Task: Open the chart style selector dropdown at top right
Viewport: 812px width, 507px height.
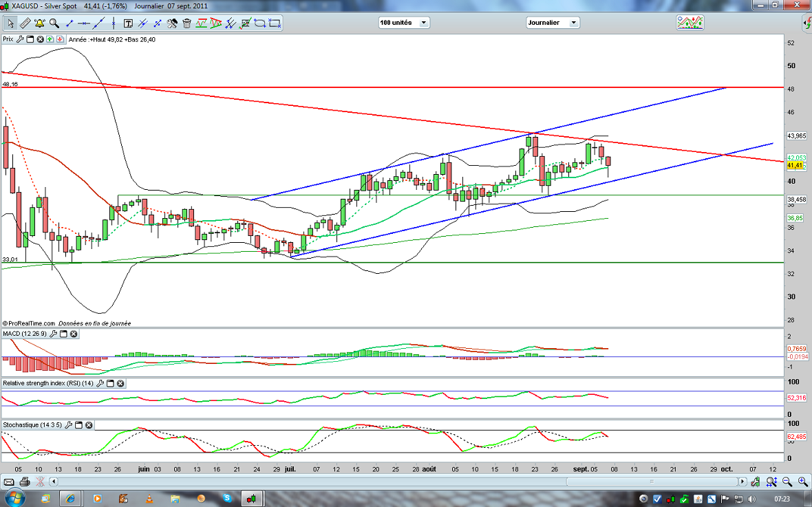Action: pyautogui.click(x=690, y=23)
